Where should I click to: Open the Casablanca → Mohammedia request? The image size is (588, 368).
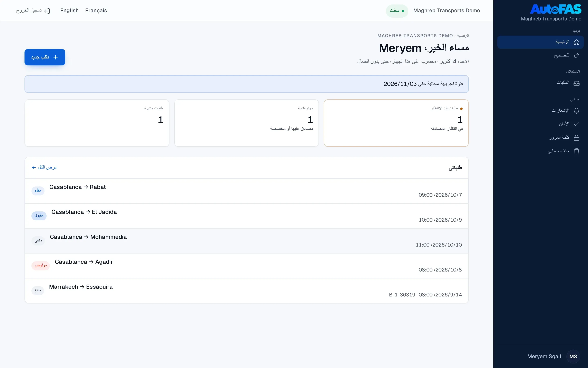[x=246, y=241]
